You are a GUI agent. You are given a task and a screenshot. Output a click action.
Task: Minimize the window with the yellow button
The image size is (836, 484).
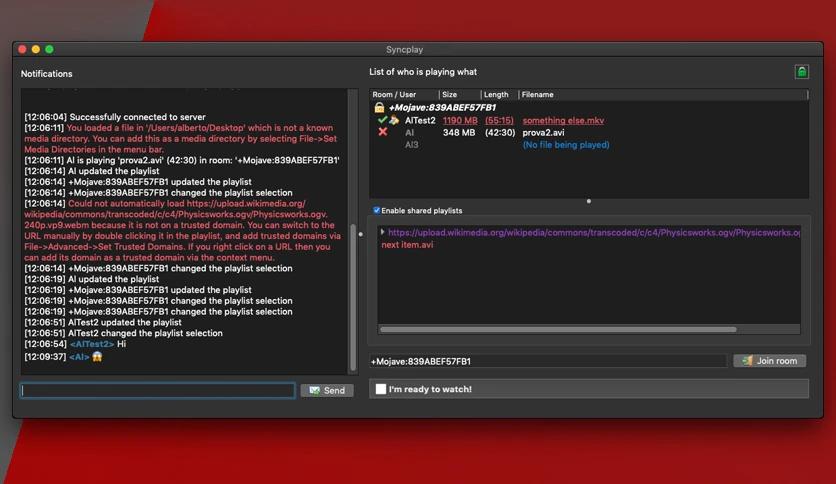pyautogui.click(x=36, y=49)
